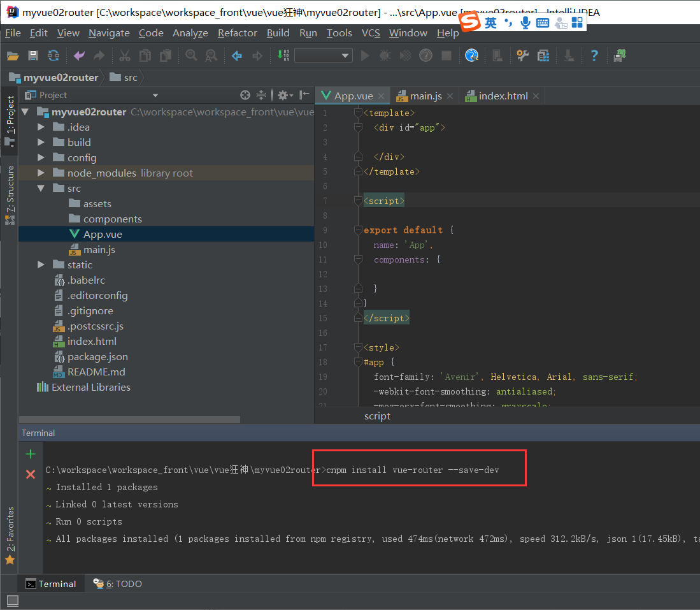Click the Find magnifier icon
The width and height of the screenshot is (700, 610).
[191, 56]
